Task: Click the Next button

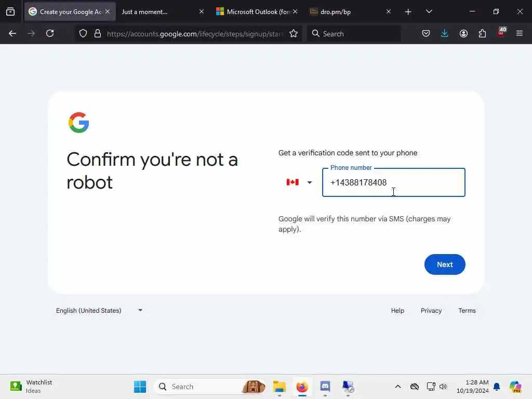Action: 445,264
